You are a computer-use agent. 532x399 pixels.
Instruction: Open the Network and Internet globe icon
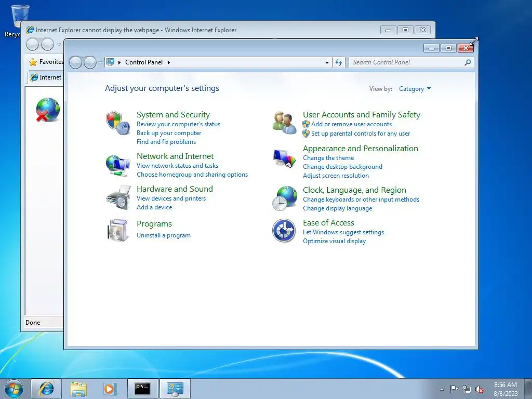click(118, 166)
